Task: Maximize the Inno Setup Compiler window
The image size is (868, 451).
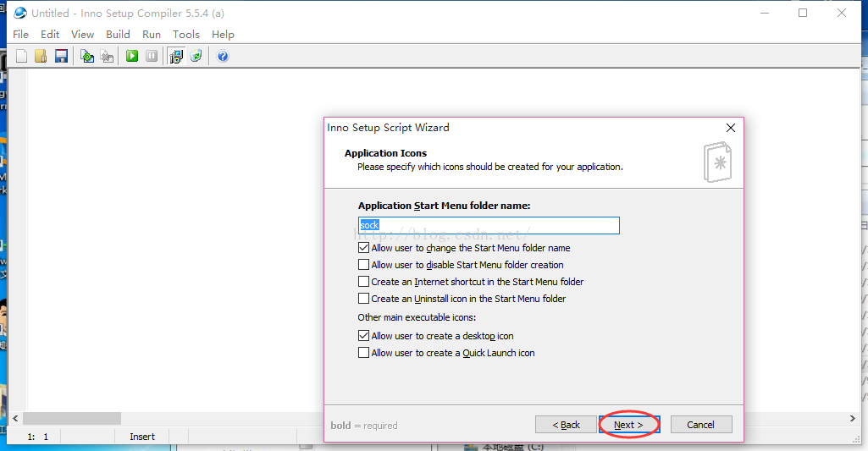Action: coord(803,13)
